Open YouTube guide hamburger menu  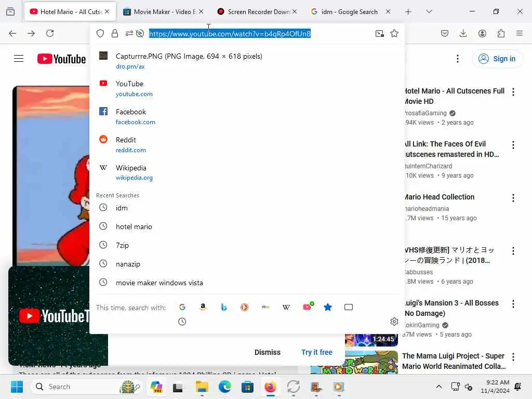(x=19, y=59)
